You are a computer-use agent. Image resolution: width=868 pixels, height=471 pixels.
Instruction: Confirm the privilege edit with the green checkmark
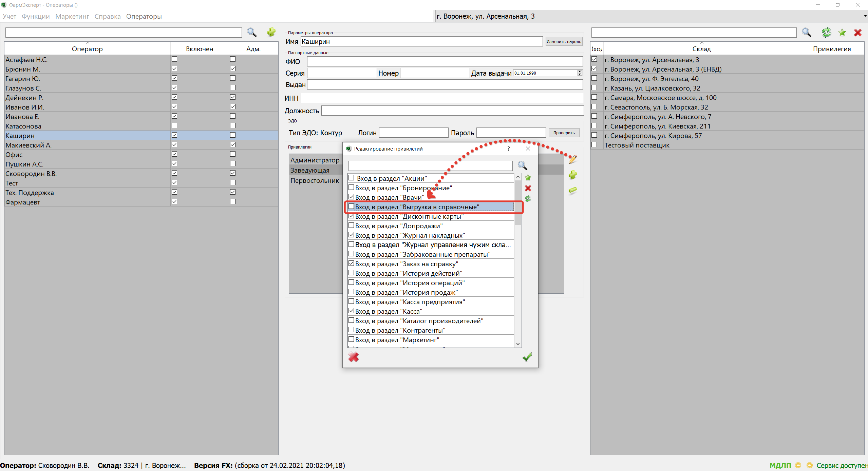tap(527, 357)
